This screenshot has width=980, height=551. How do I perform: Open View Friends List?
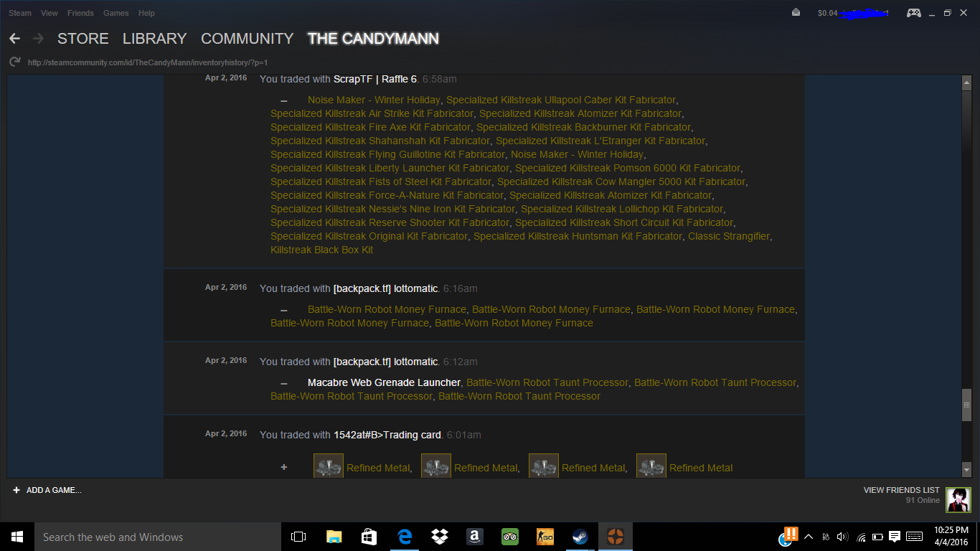[901, 490]
